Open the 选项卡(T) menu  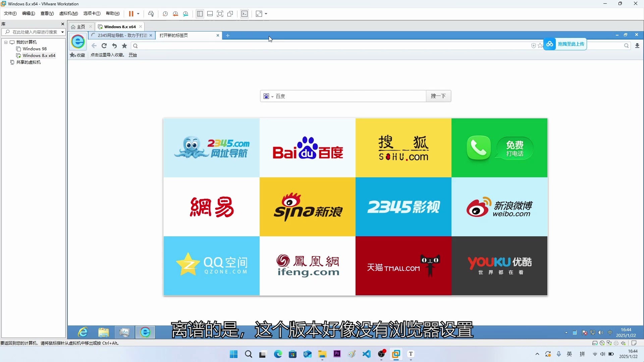coord(92,13)
